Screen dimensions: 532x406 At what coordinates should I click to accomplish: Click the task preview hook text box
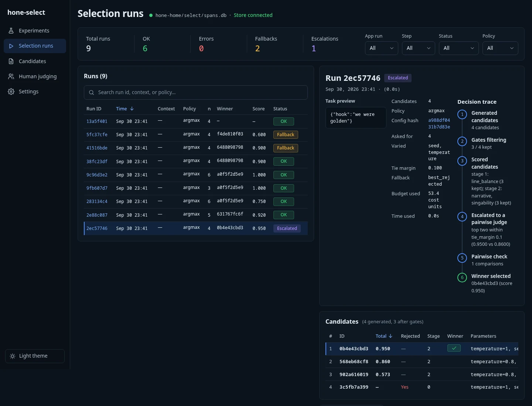356,118
